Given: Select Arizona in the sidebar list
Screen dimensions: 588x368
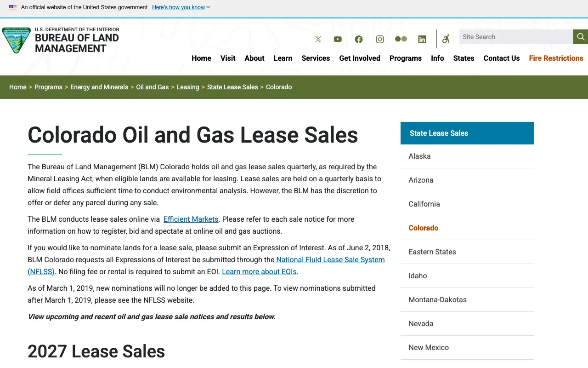Looking at the screenshot, I should [467, 180].
